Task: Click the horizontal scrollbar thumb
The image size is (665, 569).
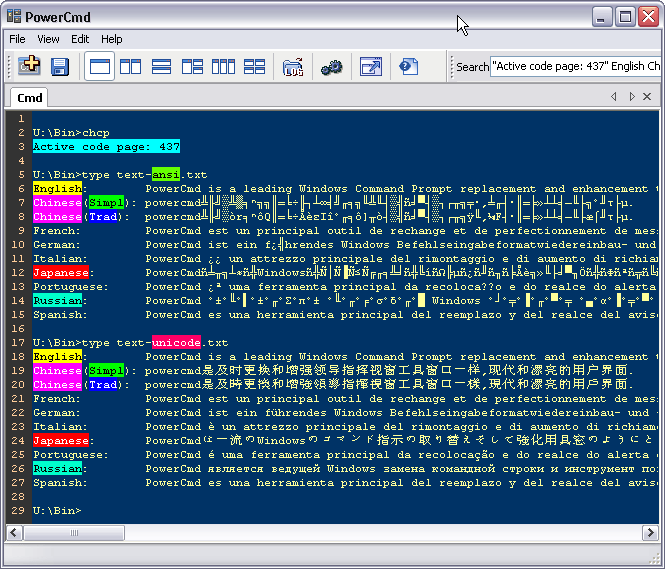Action: coord(74,533)
